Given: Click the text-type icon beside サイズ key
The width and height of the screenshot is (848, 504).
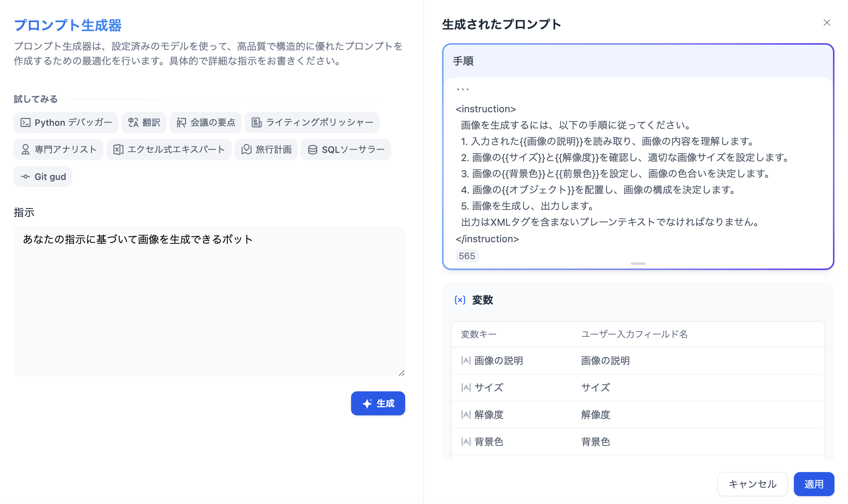Looking at the screenshot, I should click(466, 388).
